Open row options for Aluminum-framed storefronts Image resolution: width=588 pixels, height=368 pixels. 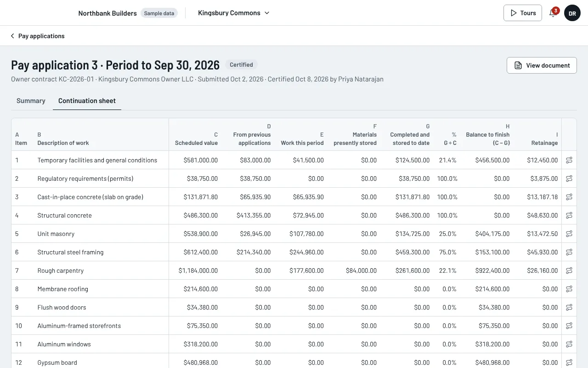click(569, 326)
